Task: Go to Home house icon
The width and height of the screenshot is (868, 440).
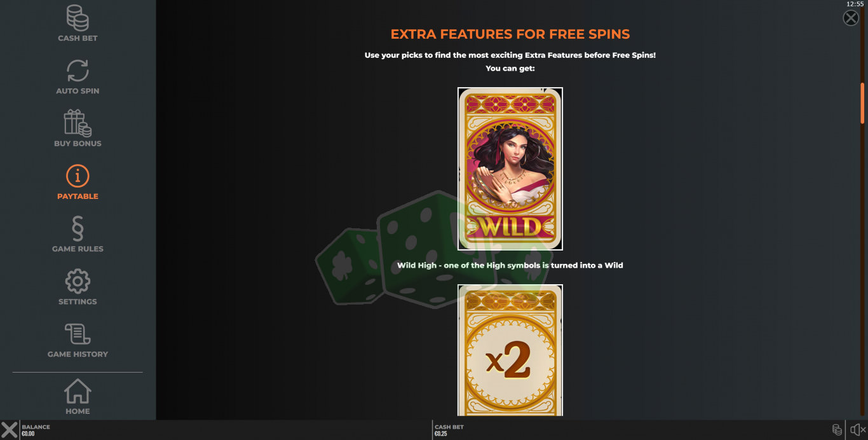Action: 78,391
